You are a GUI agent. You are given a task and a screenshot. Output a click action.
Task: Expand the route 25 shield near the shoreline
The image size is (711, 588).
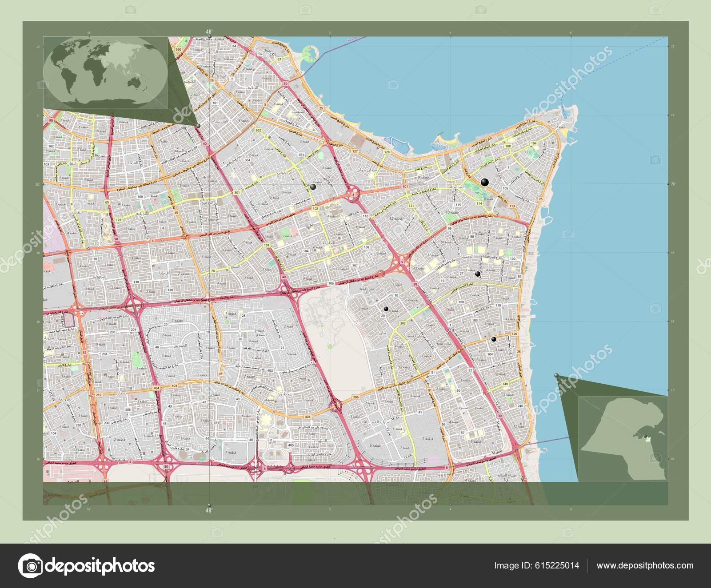541,199
